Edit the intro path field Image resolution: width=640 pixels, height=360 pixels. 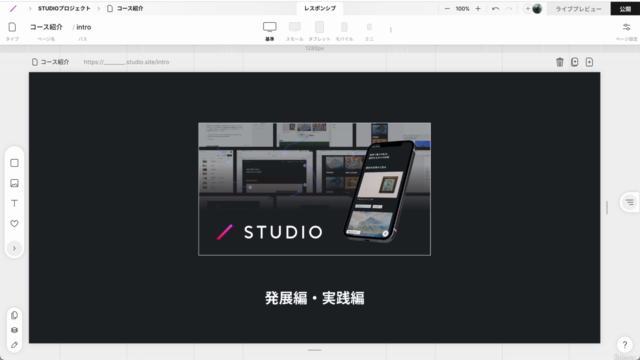pos(84,27)
